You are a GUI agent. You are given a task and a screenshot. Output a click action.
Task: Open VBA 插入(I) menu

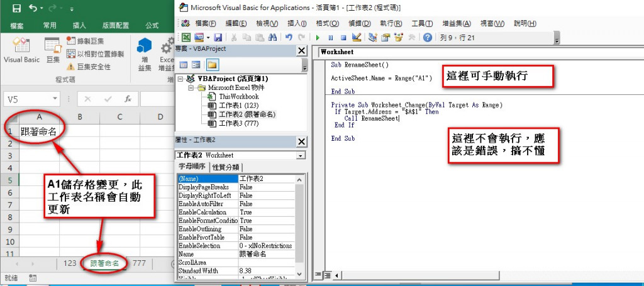pyautogui.click(x=297, y=23)
